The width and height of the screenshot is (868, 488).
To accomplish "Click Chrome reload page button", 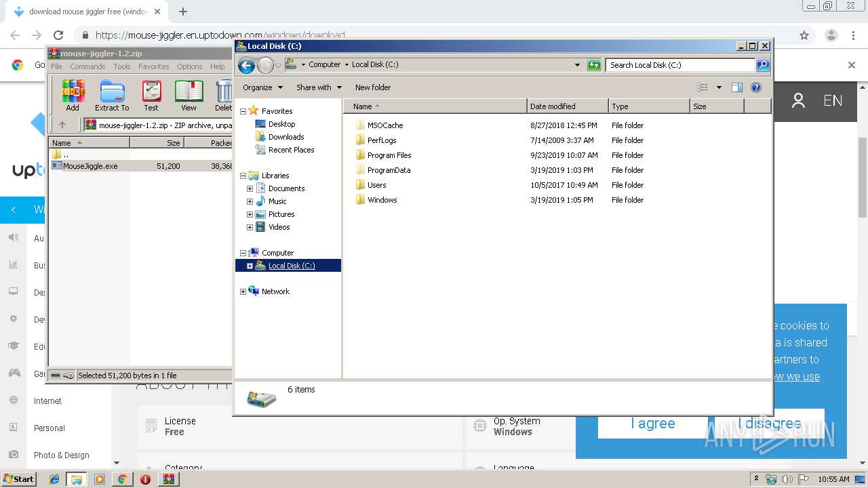I will tap(58, 35).
